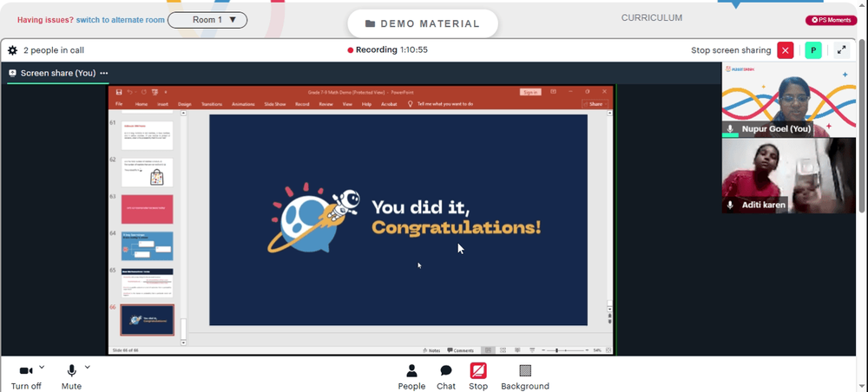
Task: Click the Stop screen share icon
Action: point(478,370)
